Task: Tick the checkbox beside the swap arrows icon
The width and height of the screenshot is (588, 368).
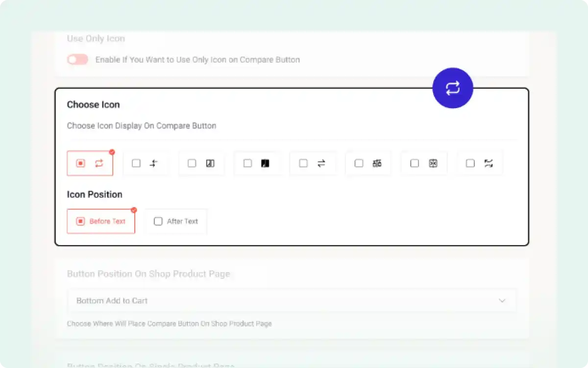Action: point(303,163)
